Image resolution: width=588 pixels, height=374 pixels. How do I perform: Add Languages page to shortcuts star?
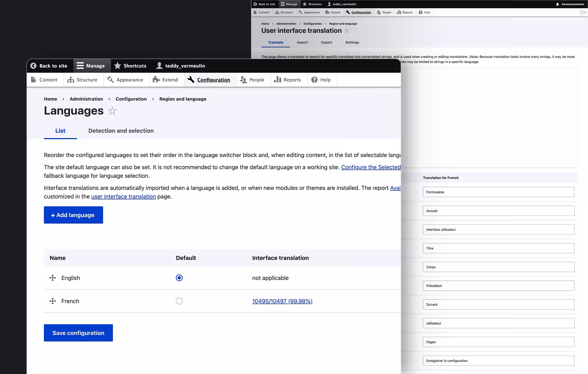[x=112, y=111]
